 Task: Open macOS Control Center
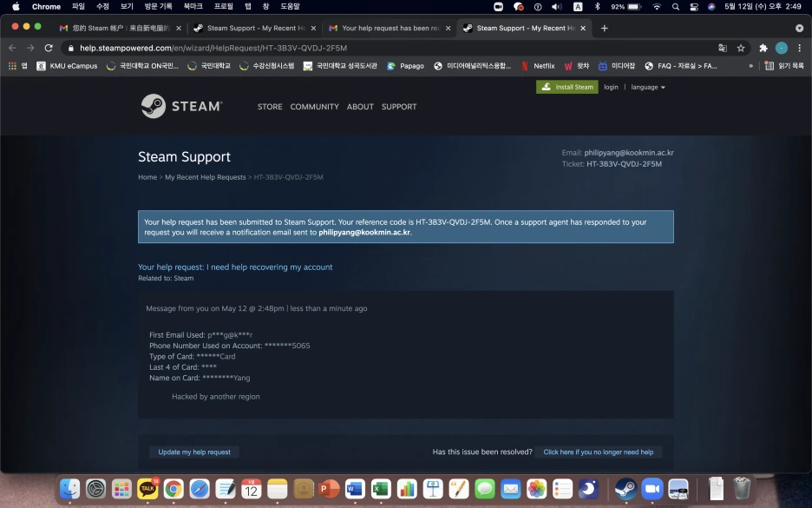pyautogui.click(x=694, y=7)
